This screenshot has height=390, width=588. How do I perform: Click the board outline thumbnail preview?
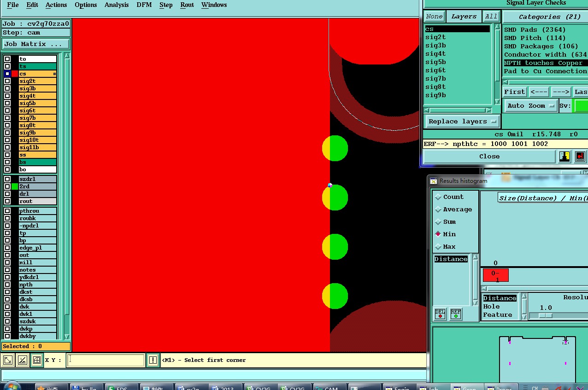pos(538,359)
